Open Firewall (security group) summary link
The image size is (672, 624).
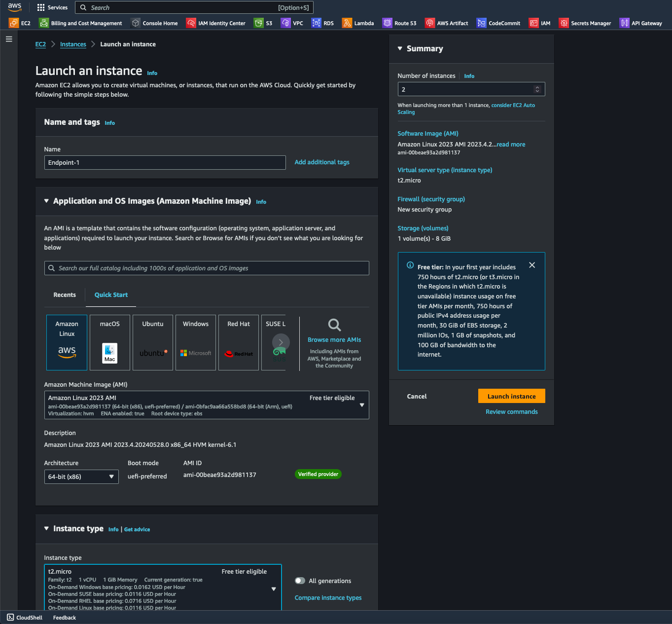tap(431, 199)
